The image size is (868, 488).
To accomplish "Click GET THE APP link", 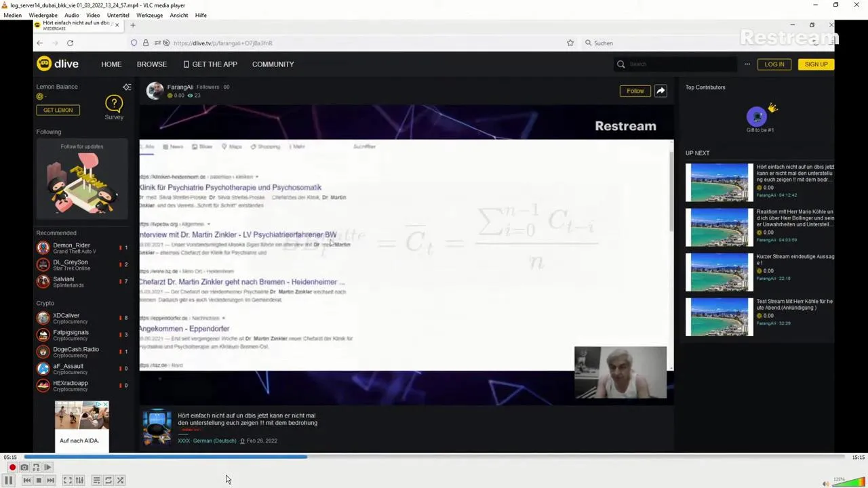I will click(210, 64).
